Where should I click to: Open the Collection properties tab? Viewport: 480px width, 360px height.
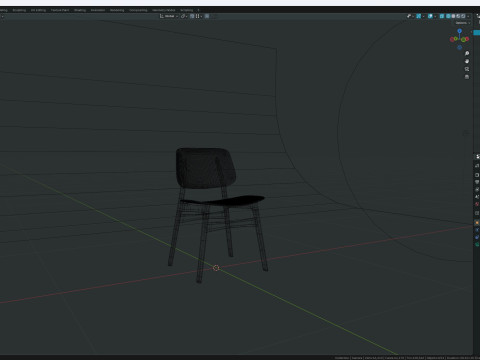(x=477, y=213)
